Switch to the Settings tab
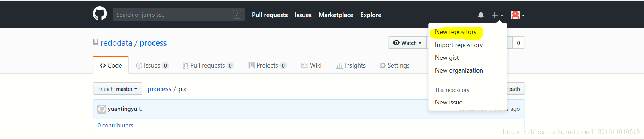The image size is (644, 139). coord(395,65)
